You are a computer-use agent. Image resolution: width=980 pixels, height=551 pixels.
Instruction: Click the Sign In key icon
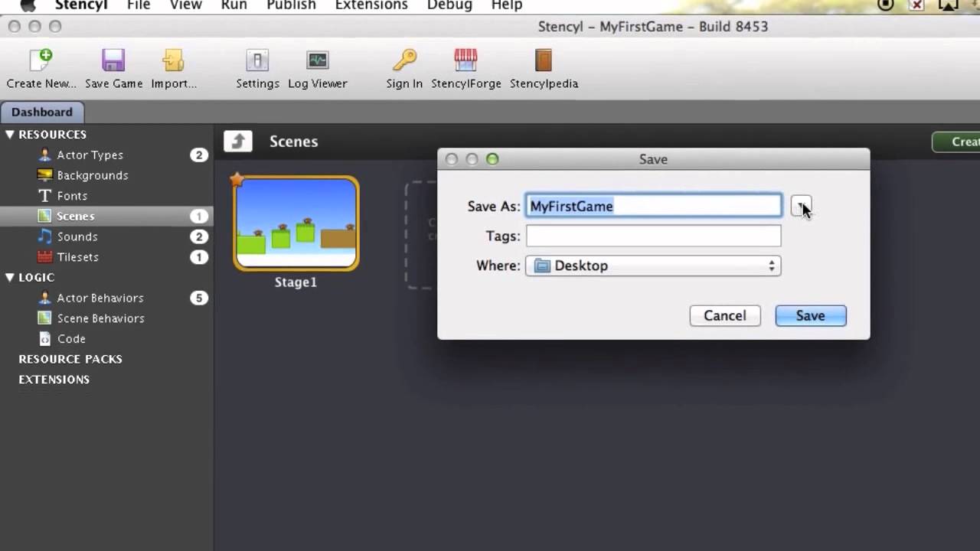(x=404, y=60)
